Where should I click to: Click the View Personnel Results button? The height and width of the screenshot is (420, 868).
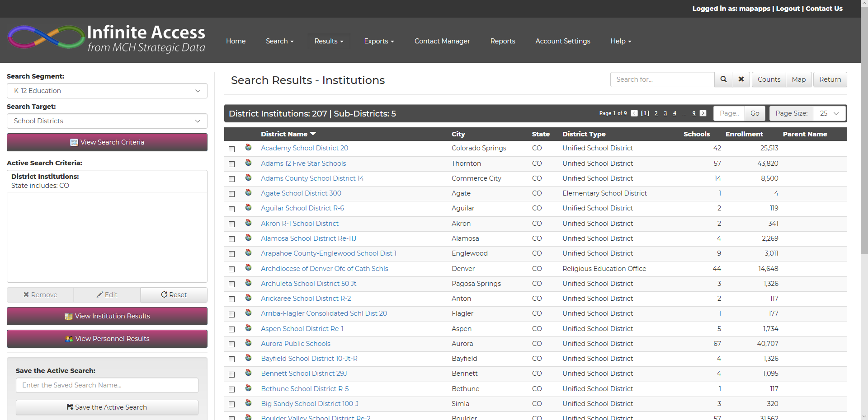coord(107,339)
